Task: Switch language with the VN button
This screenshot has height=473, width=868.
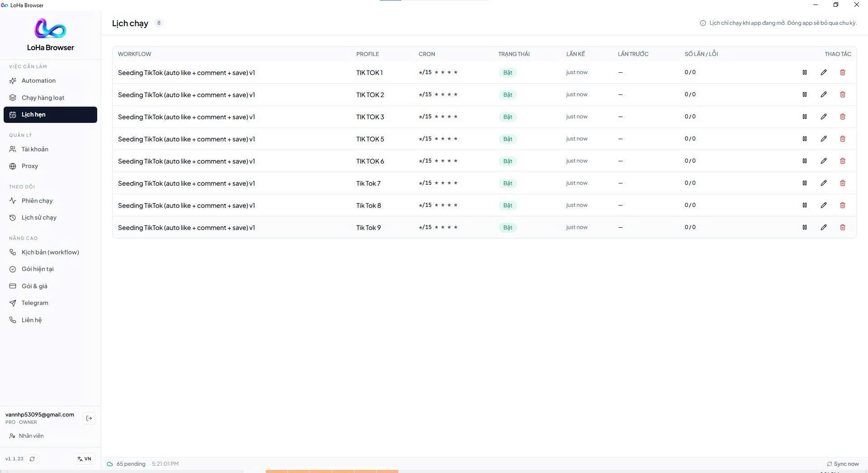Action: point(84,459)
